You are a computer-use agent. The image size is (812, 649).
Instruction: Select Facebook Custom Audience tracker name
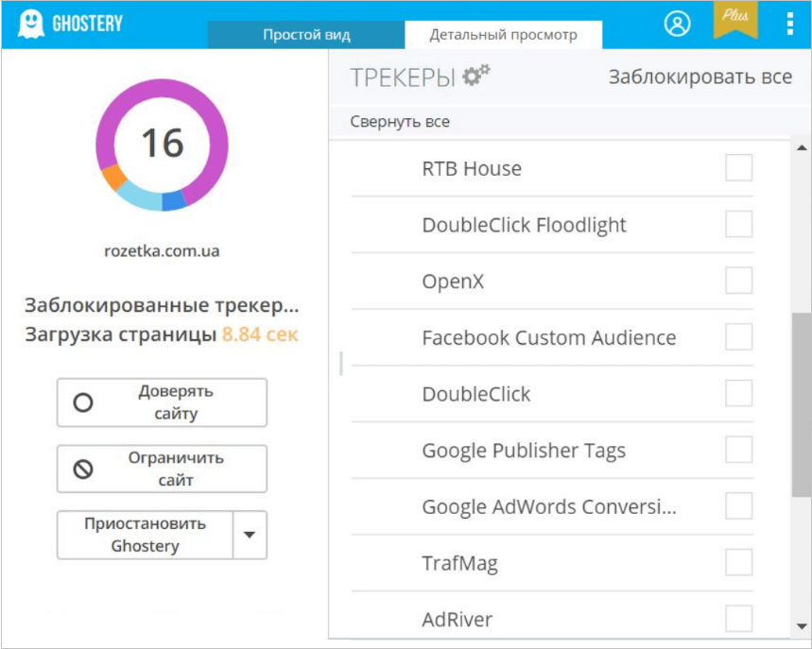click(549, 338)
